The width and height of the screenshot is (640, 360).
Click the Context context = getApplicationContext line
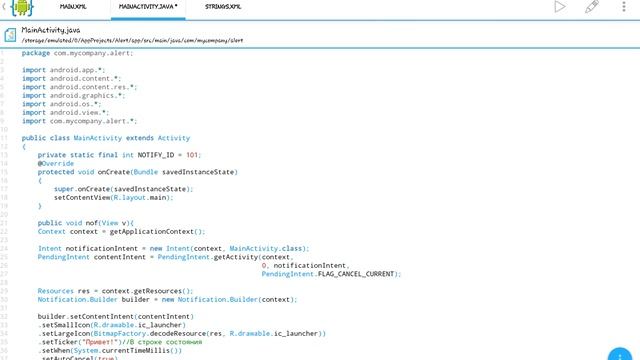121,231
